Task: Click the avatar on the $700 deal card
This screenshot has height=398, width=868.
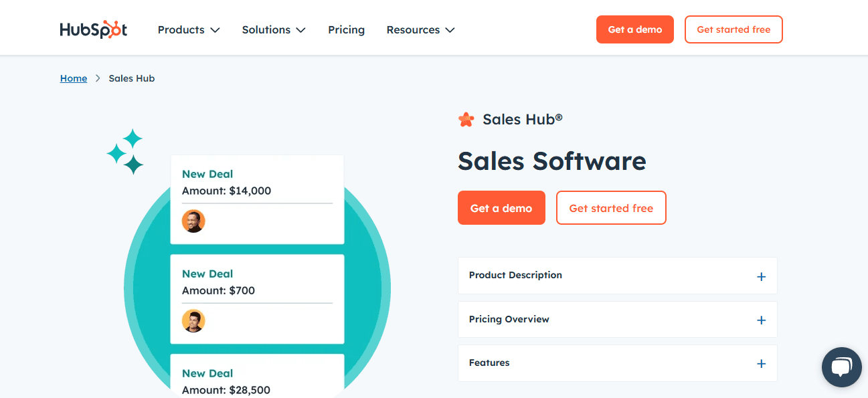Action: (x=193, y=321)
